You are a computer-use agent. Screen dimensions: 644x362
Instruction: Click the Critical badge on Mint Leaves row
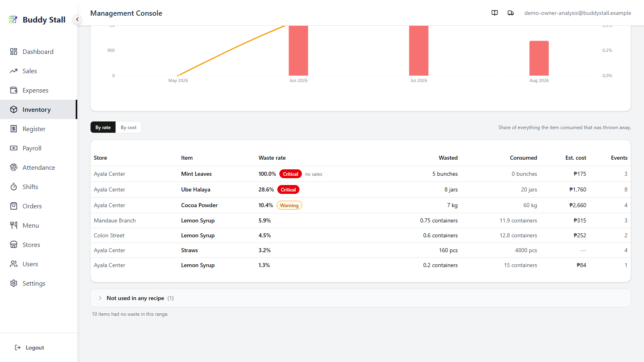[291, 174]
